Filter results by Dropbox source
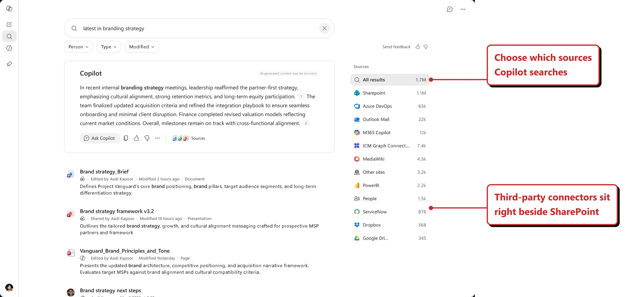The width and height of the screenshot is (644, 297). (x=390, y=225)
